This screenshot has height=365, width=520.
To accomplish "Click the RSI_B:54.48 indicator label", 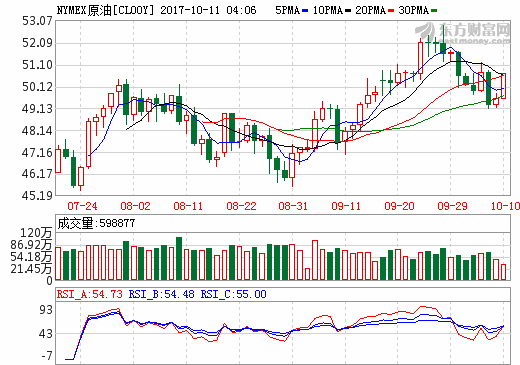I will (x=161, y=294).
